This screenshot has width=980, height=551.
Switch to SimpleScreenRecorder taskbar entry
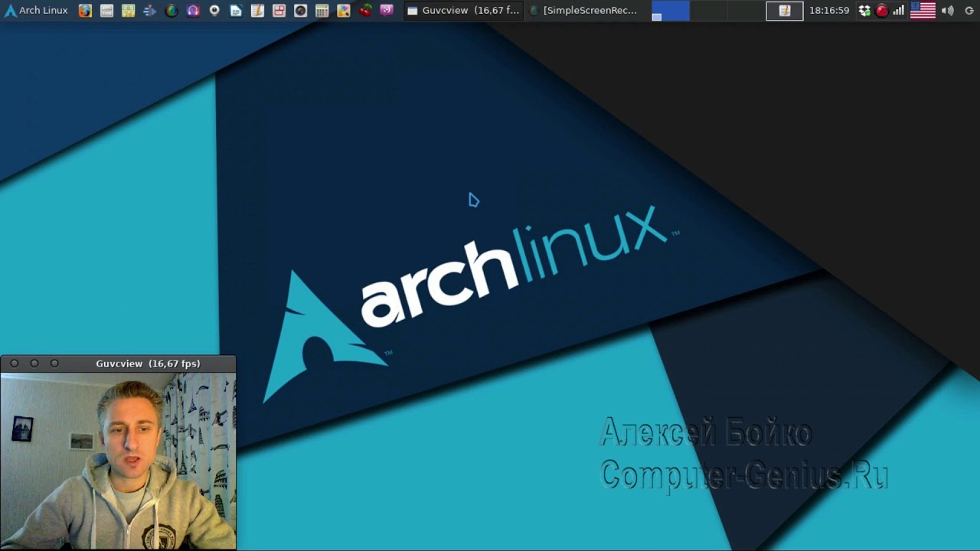[583, 11]
